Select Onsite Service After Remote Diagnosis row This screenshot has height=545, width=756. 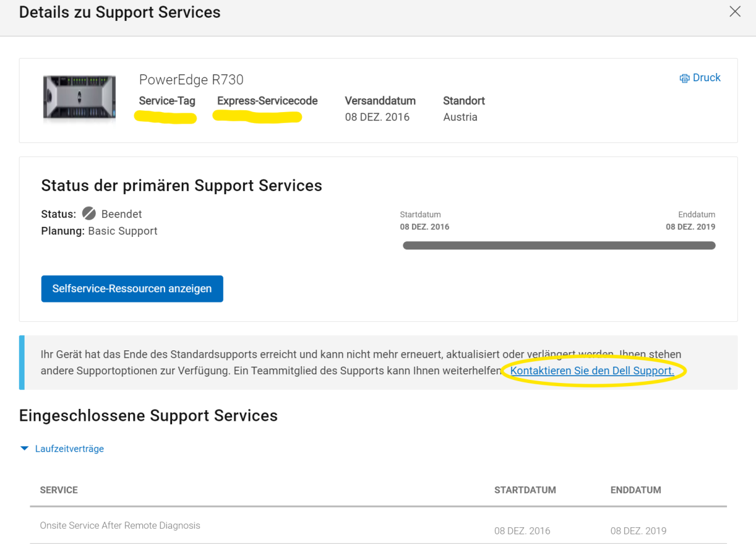pyautogui.click(x=378, y=526)
